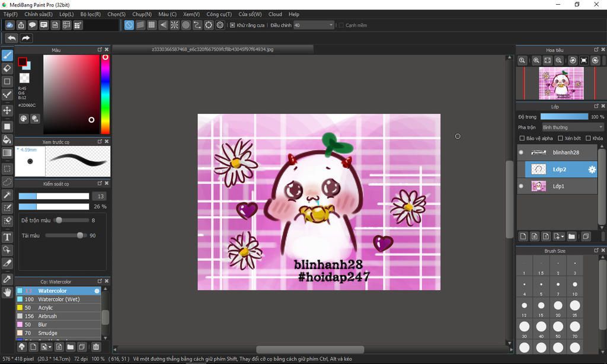Open the Cloud menu
607x364 pixels.
275,14
